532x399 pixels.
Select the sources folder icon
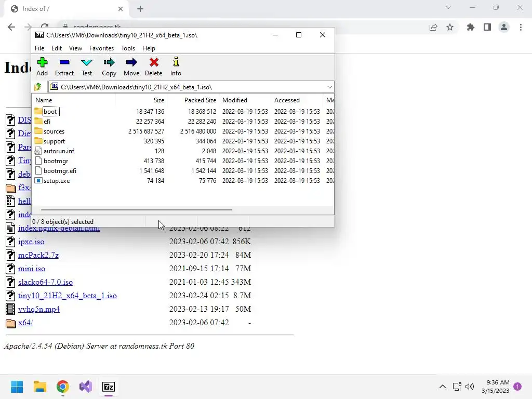coord(38,131)
